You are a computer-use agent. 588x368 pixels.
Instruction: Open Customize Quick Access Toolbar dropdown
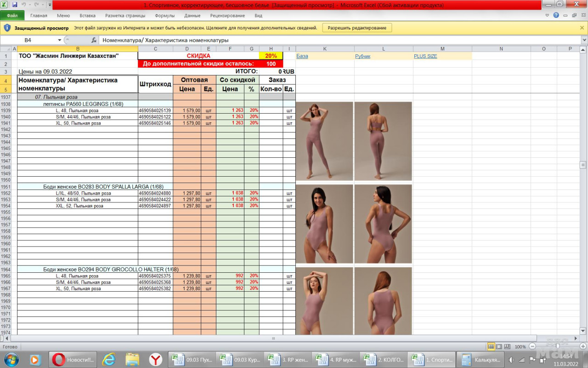[x=50, y=5]
